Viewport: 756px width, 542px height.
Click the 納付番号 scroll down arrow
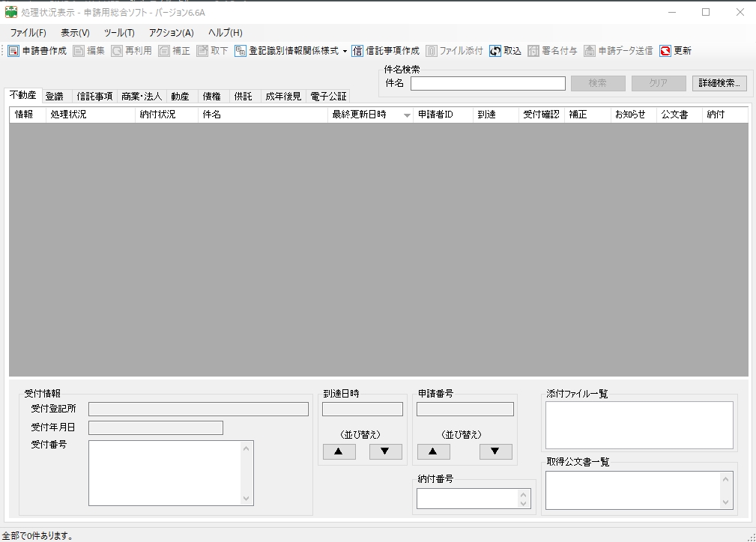point(524,504)
